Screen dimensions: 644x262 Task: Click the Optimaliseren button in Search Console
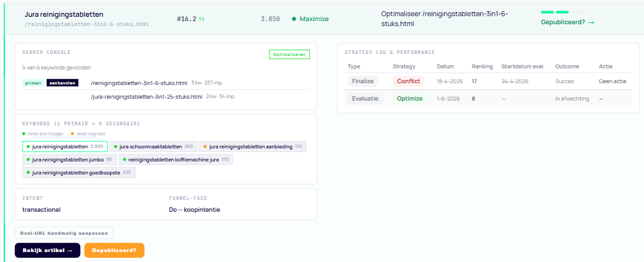pos(289,54)
